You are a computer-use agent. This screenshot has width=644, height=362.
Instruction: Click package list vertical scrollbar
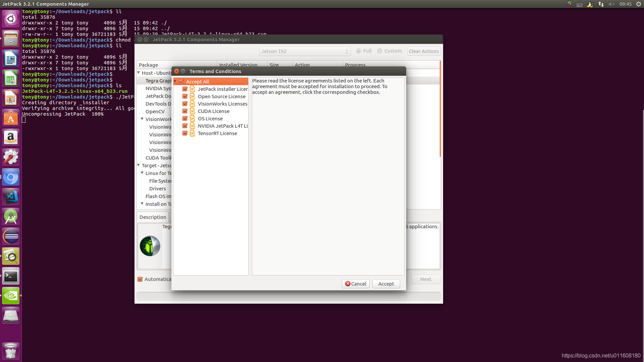[440, 109]
